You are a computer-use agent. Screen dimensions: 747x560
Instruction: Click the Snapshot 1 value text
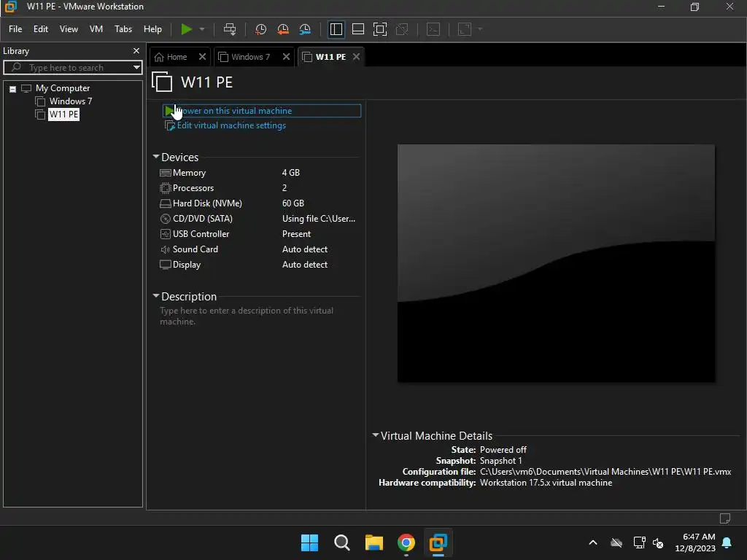tap(500, 461)
